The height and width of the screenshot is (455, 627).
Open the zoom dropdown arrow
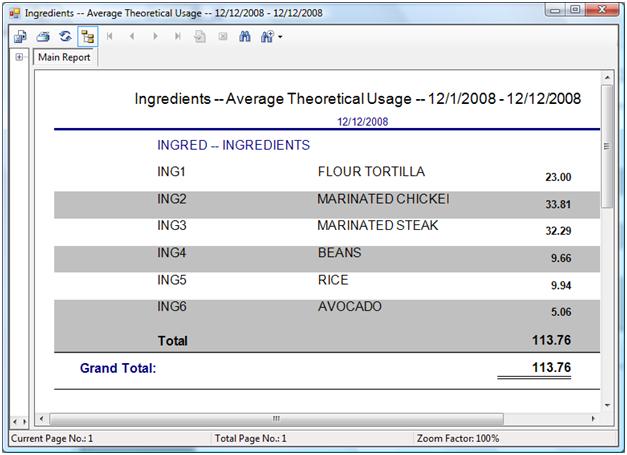(280, 37)
